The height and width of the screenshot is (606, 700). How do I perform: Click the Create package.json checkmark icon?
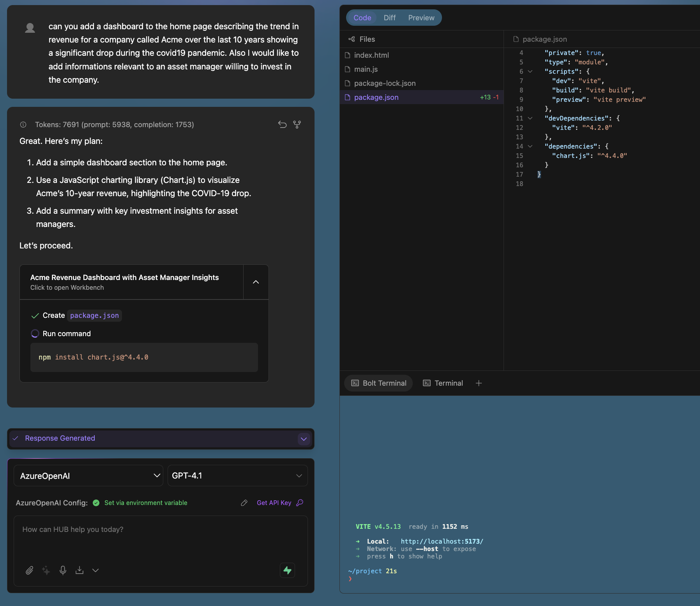pyautogui.click(x=35, y=315)
